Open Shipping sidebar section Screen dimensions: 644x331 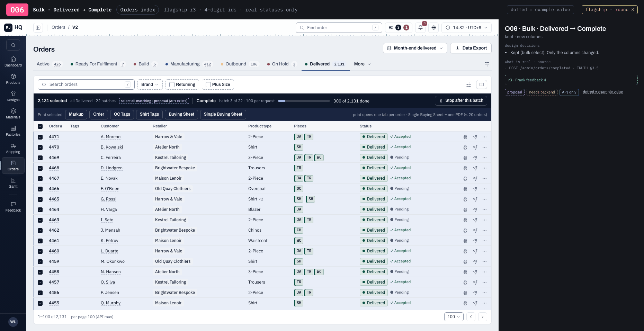(x=13, y=148)
